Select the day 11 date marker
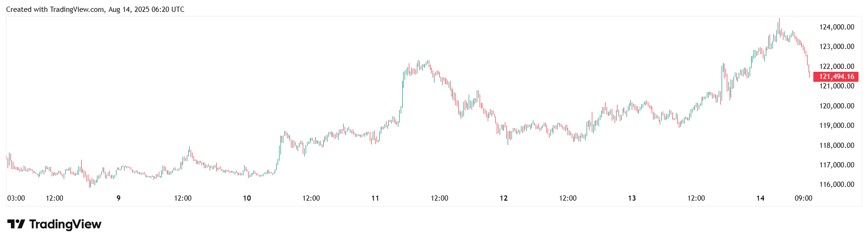Viewport: 868px width, 242px height. coord(376,198)
